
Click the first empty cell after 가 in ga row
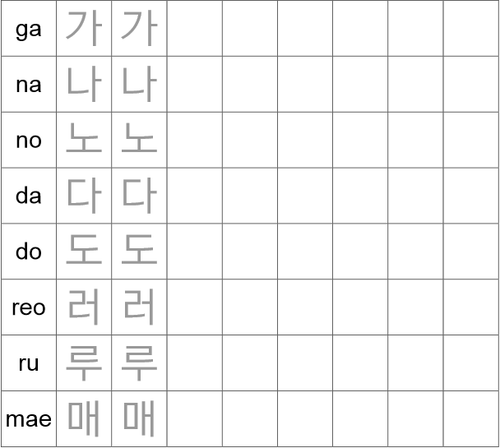click(x=195, y=28)
